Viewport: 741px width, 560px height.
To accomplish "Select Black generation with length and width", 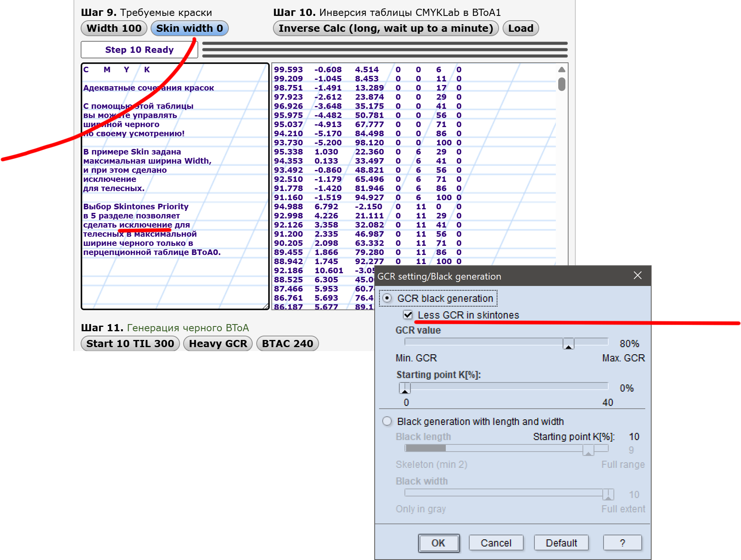I will (387, 421).
